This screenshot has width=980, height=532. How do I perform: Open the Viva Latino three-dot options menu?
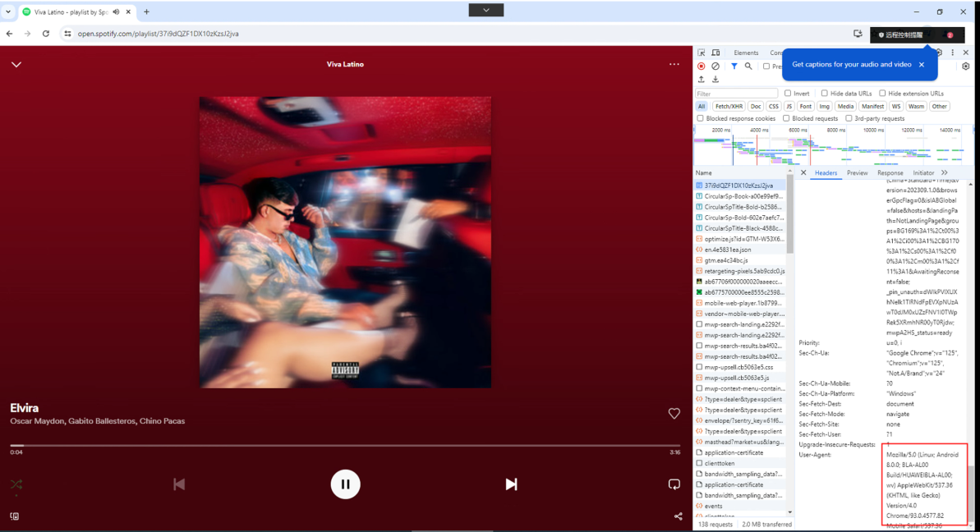pos(674,64)
